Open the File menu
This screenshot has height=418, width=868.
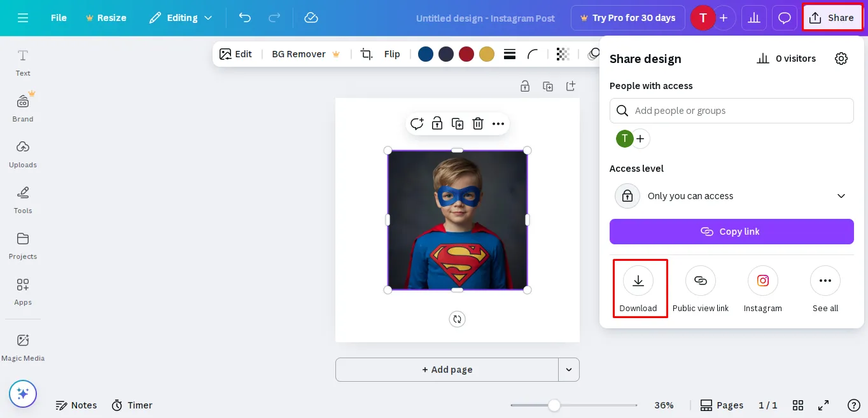[59, 18]
